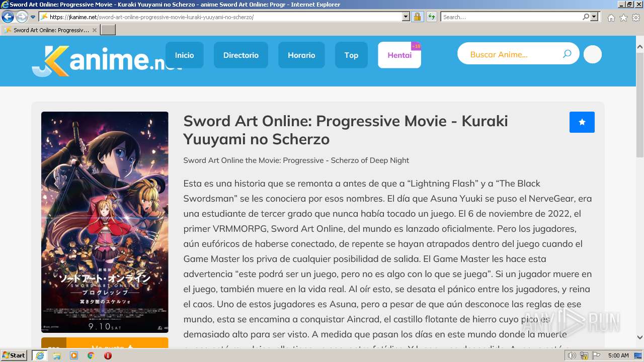Image resolution: width=644 pixels, height=362 pixels.
Task: Click the blue favorite star button
Action: 582,122
